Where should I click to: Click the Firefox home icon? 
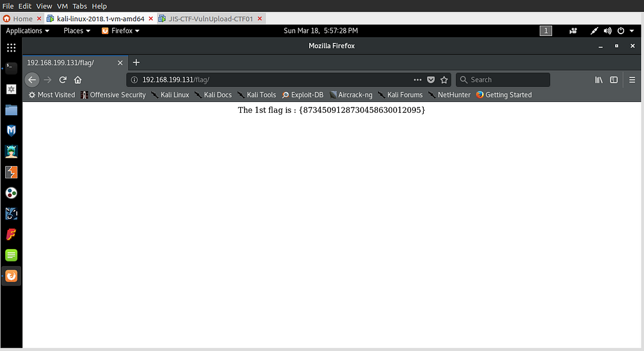(78, 80)
